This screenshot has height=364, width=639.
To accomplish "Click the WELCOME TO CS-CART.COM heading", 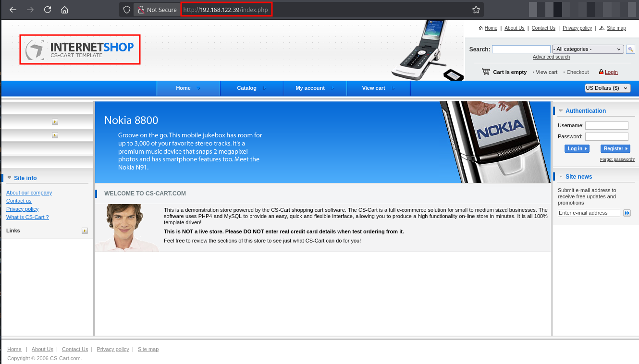I will (145, 194).
